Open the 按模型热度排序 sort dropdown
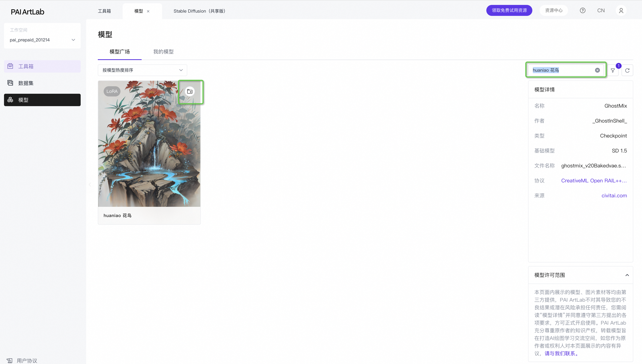642x364 pixels. click(142, 70)
